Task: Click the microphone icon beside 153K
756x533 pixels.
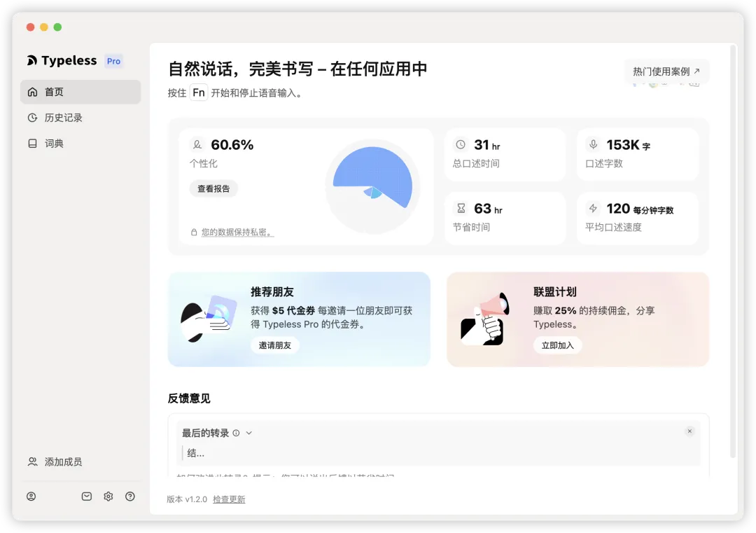Action: click(x=593, y=144)
